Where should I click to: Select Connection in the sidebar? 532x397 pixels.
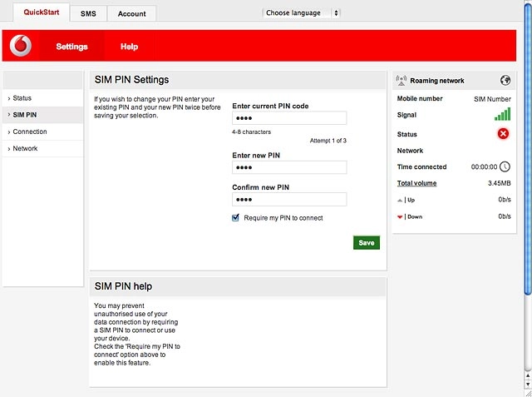click(x=42, y=132)
